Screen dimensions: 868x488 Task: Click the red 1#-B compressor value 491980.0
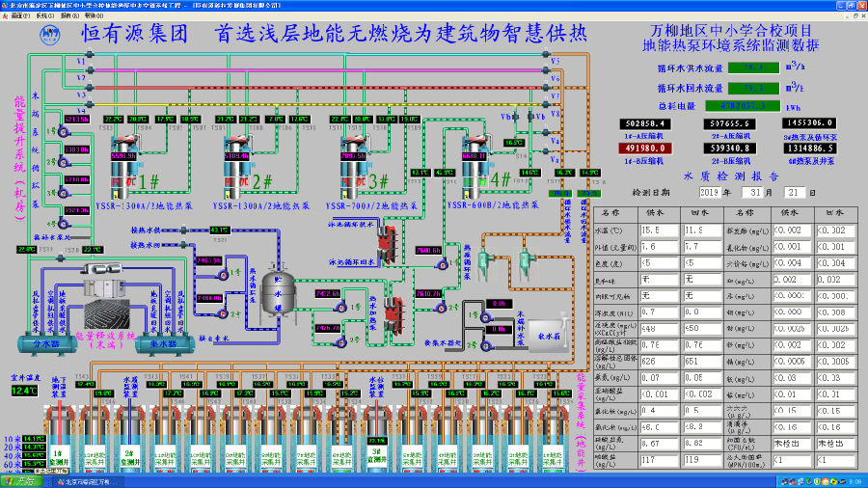click(x=648, y=149)
